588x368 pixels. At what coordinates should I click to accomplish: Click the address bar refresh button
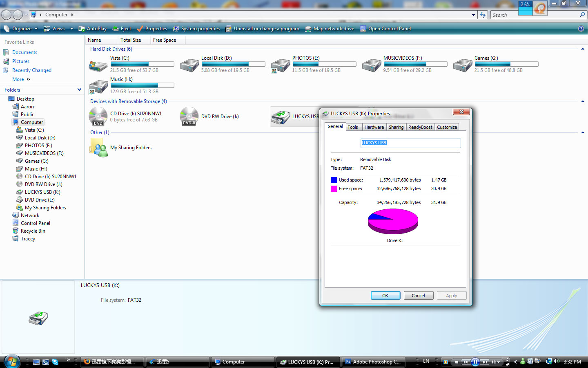point(483,15)
